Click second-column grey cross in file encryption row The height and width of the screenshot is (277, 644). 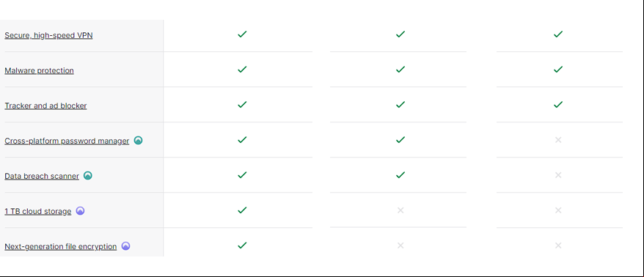(x=400, y=245)
